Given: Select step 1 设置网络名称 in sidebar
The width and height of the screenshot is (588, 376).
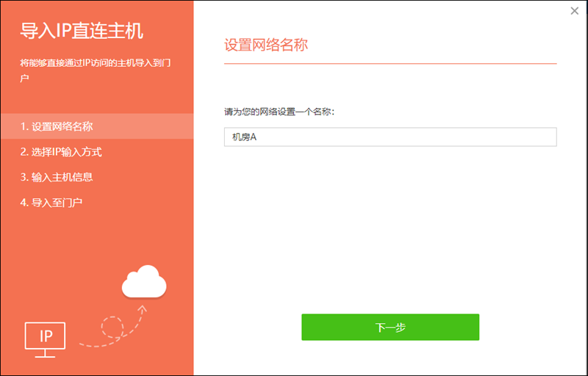Looking at the screenshot, I should click(x=97, y=126).
